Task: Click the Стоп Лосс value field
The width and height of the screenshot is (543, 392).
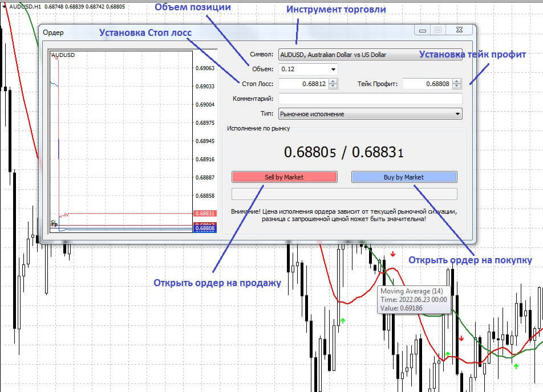Action: point(303,84)
